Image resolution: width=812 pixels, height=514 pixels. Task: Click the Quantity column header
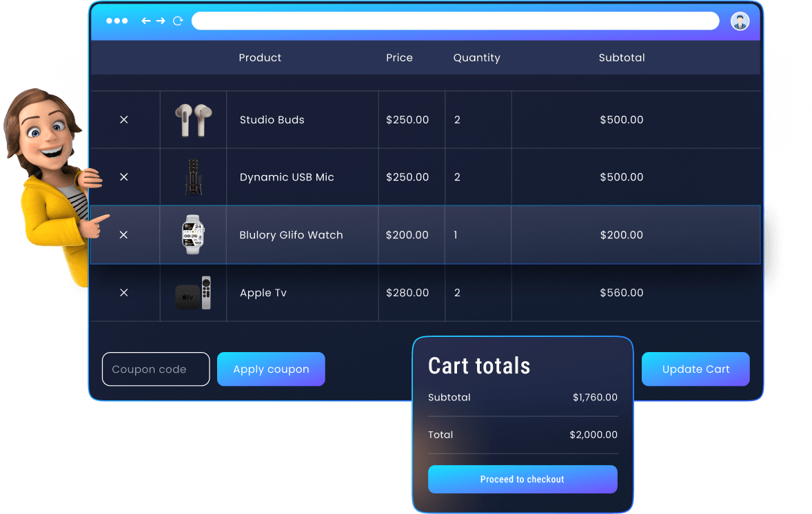tap(477, 58)
